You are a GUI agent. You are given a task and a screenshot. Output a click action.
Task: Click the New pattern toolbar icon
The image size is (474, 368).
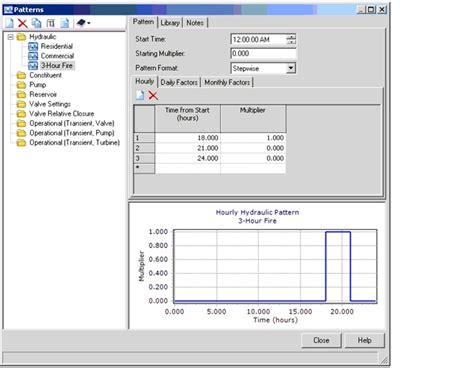click(10, 23)
